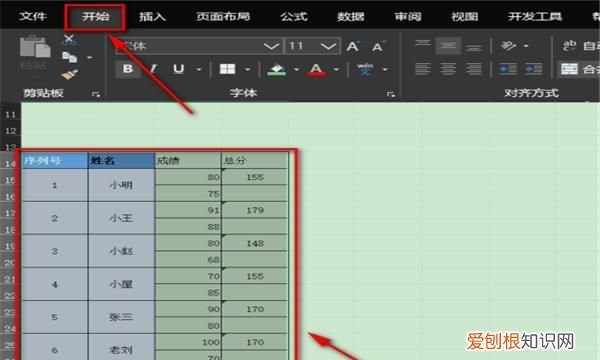This screenshot has height=360, width=600.
Task: Open the 公式 formulas tab
Action: [293, 16]
